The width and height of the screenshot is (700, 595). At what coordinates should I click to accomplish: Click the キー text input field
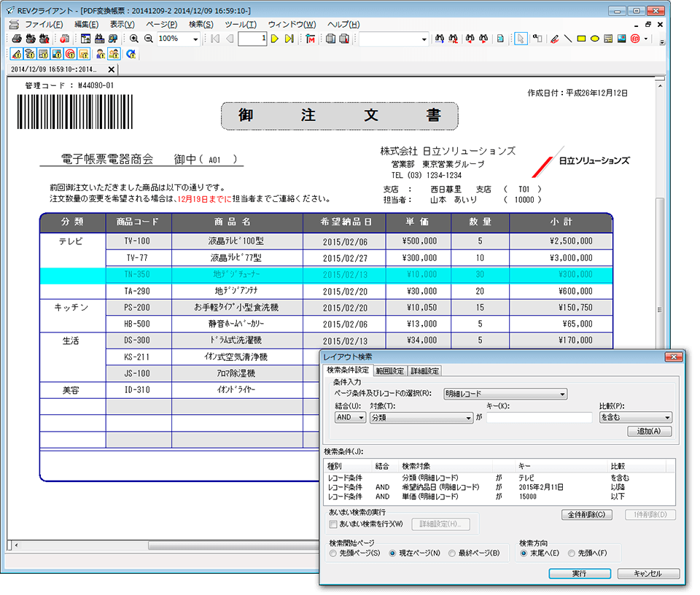539,418
